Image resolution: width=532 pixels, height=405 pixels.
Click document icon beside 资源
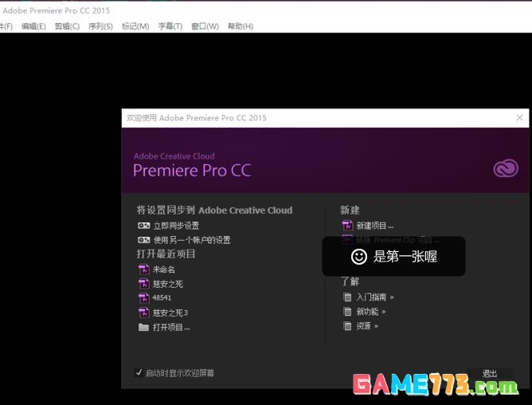click(x=347, y=326)
